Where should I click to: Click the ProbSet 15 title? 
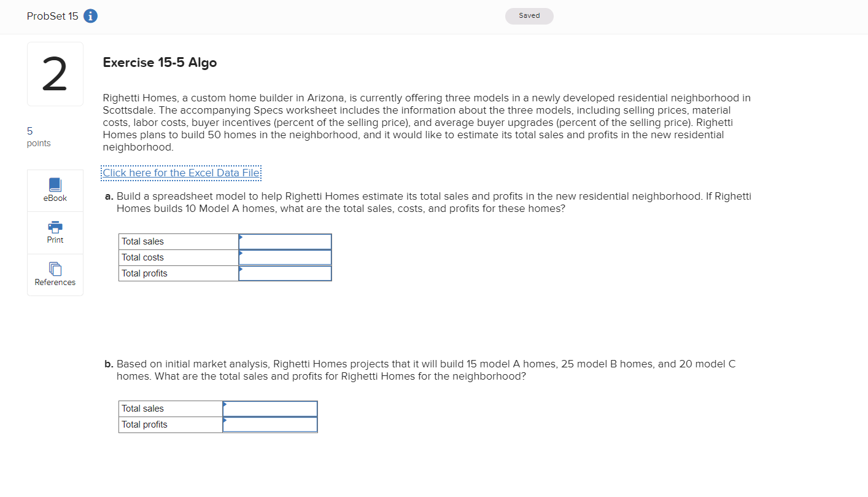53,17
